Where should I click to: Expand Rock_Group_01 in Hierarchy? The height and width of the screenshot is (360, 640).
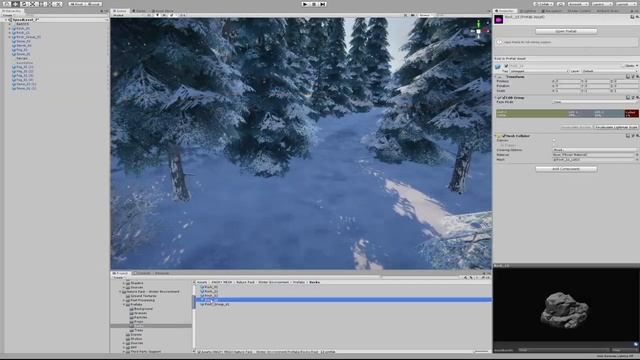tap(10, 37)
